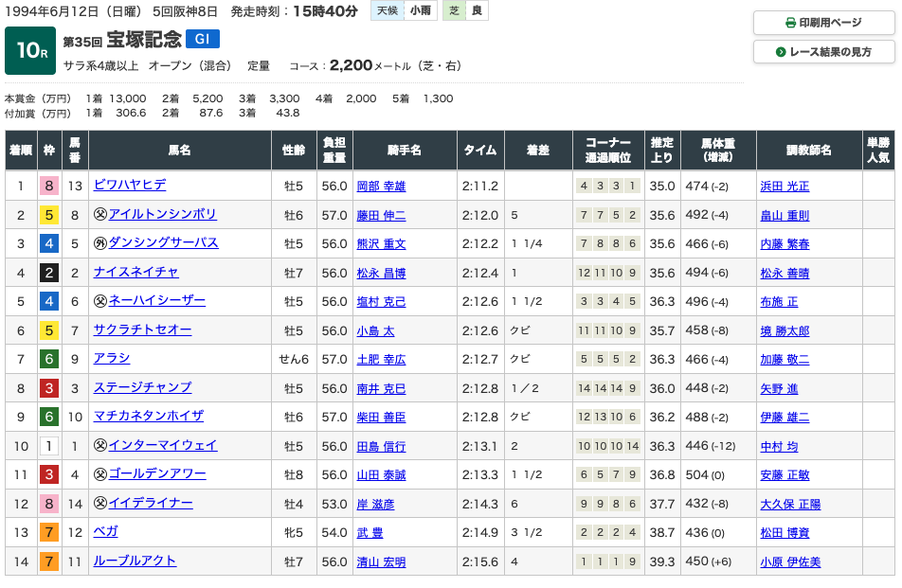This screenshot has height=588, width=902.
Task: Click the circled mark before ゴールデンアワー
Action: pyautogui.click(x=100, y=474)
